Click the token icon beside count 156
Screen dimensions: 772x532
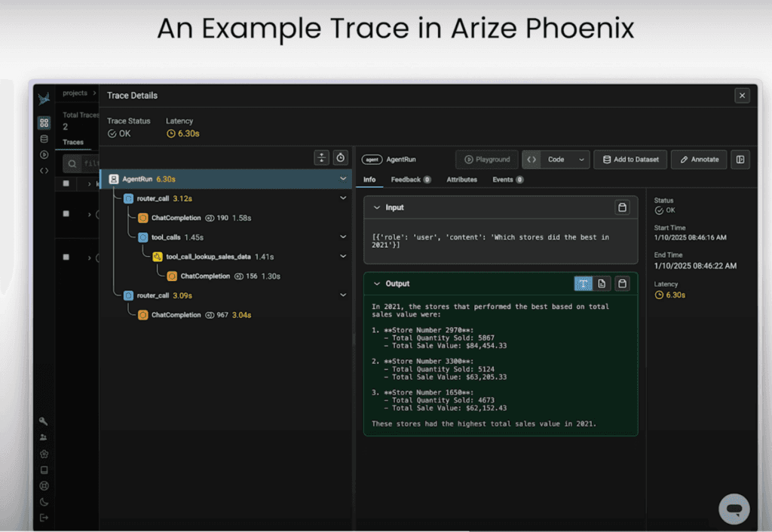(x=239, y=276)
